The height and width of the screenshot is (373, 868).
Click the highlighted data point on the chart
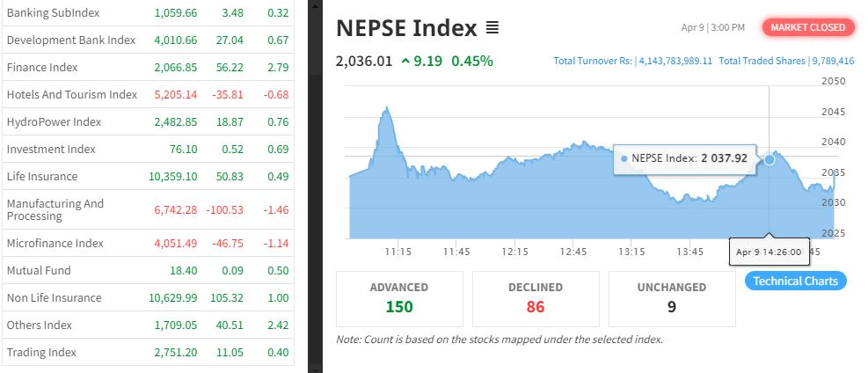pyautogui.click(x=770, y=159)
